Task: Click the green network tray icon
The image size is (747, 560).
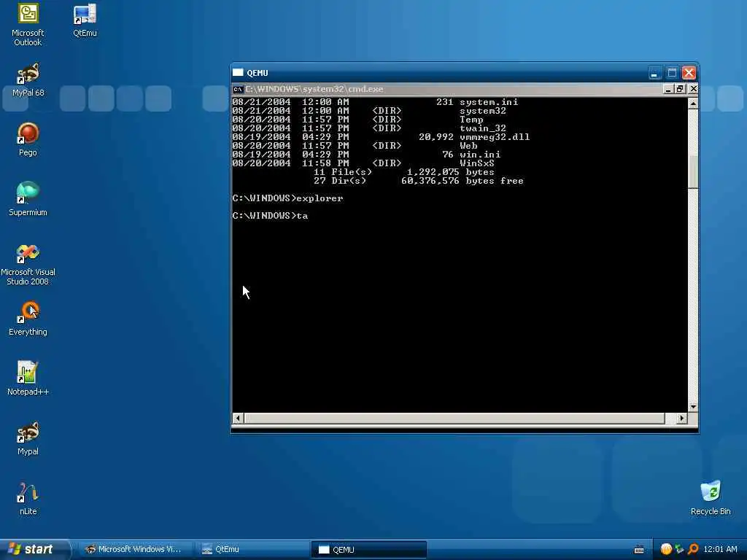Action: coord(680,549)
